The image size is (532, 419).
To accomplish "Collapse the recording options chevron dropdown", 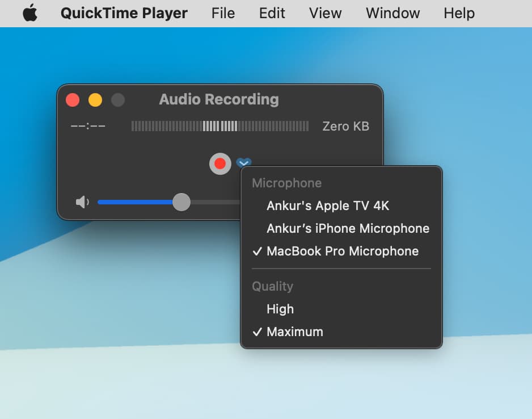I will click(x=244, y=162).
